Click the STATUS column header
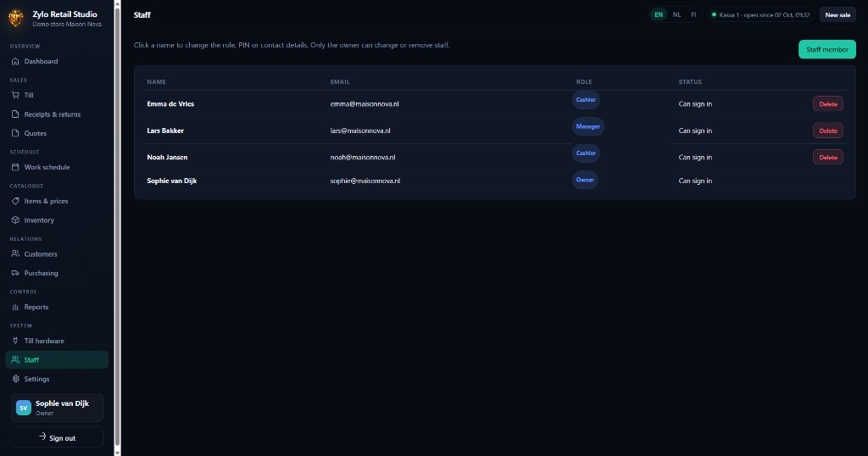868x456 pixels. 690,82
